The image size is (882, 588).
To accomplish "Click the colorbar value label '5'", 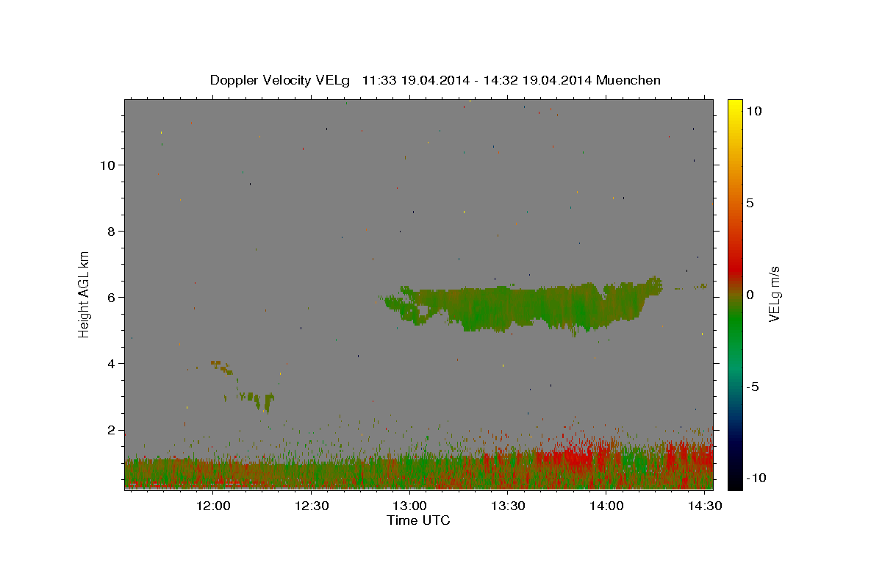I will click(x=750, y=203).
